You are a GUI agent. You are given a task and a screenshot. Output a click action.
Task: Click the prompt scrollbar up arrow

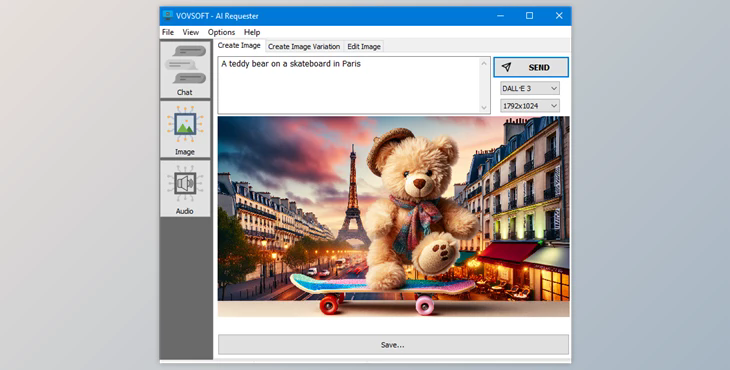click(484, 63)
